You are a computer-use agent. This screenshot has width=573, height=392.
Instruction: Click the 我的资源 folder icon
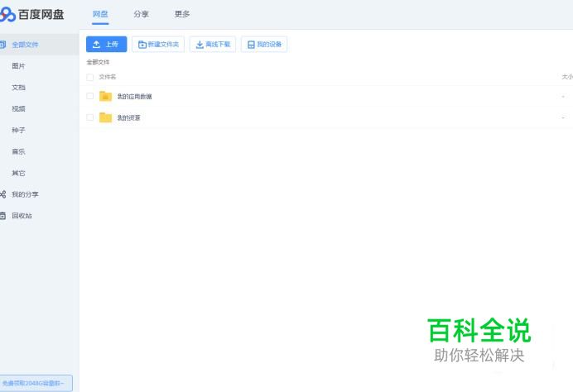pyautogui.click(x=106, y=117)
